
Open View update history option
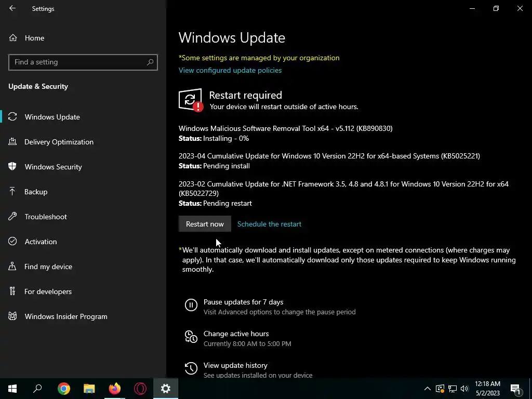248,370
